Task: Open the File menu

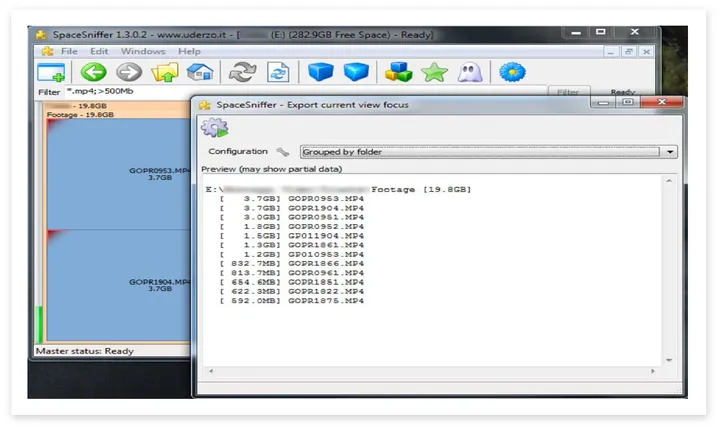Action: (69, 51)
